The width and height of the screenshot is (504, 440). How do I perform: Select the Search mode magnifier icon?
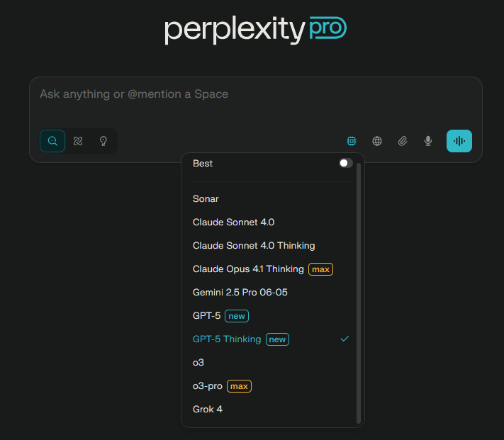[52, 141]
